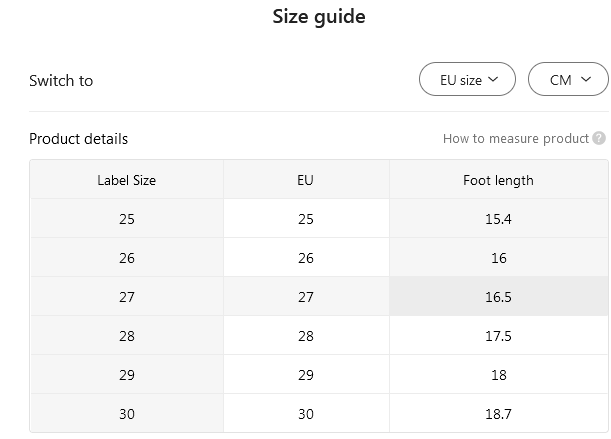Viewport: 611px width, 439px height.
Task: Select the 15.4 foot length cell
Action: (x=498, y=219)
